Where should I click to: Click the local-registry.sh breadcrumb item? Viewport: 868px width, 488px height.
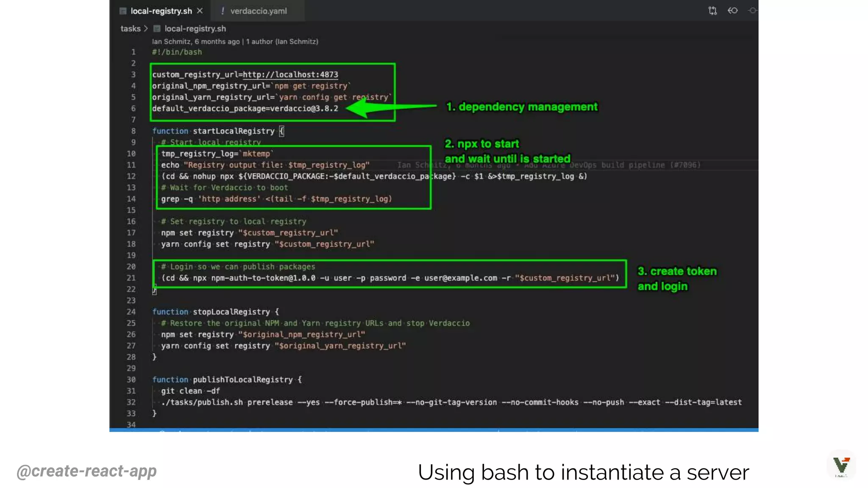(195, 29)
